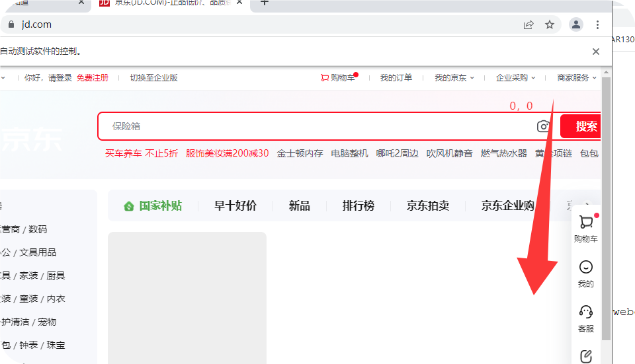Click the page vertical scrollbar thumb
This screenshot has height=364, width=635.
(606, 208)
